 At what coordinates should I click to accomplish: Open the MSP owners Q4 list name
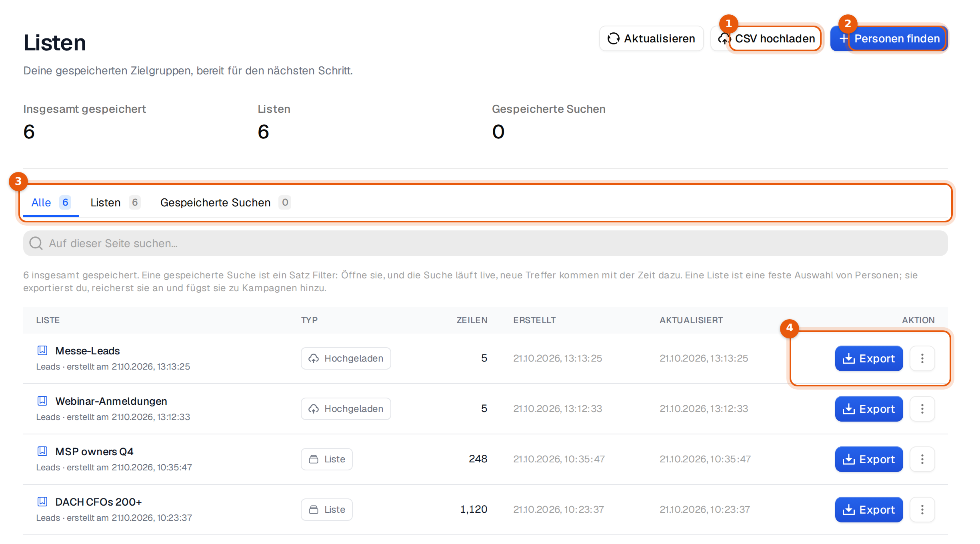[x=94, y=452]
